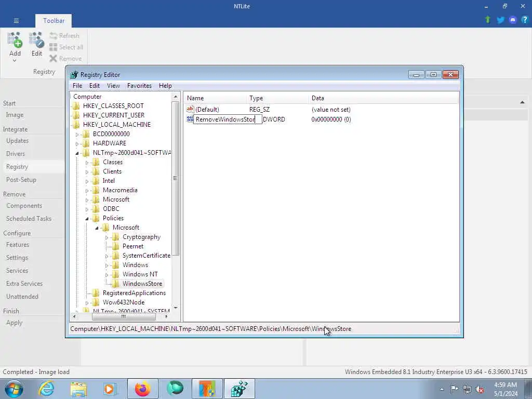532x399 pixels.
Task: Click Select all in NTLite toolbar
Action: 66,47
